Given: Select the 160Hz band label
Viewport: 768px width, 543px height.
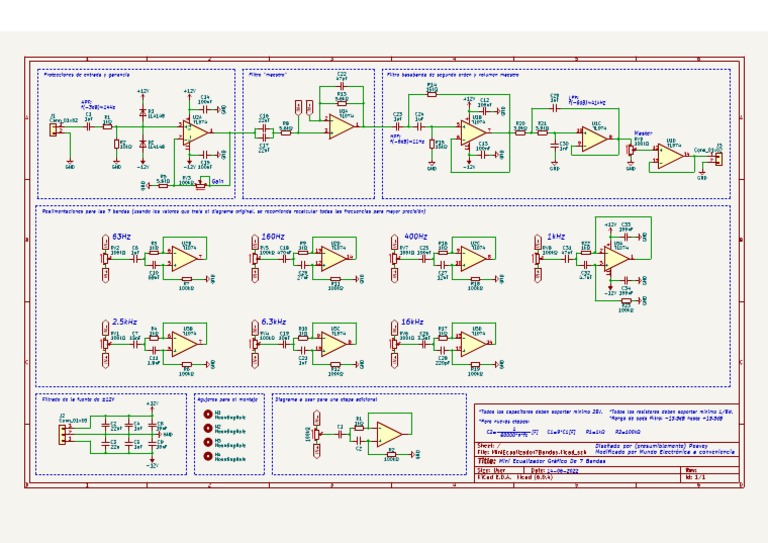Looking at the screenshot, I should (273, 236).
